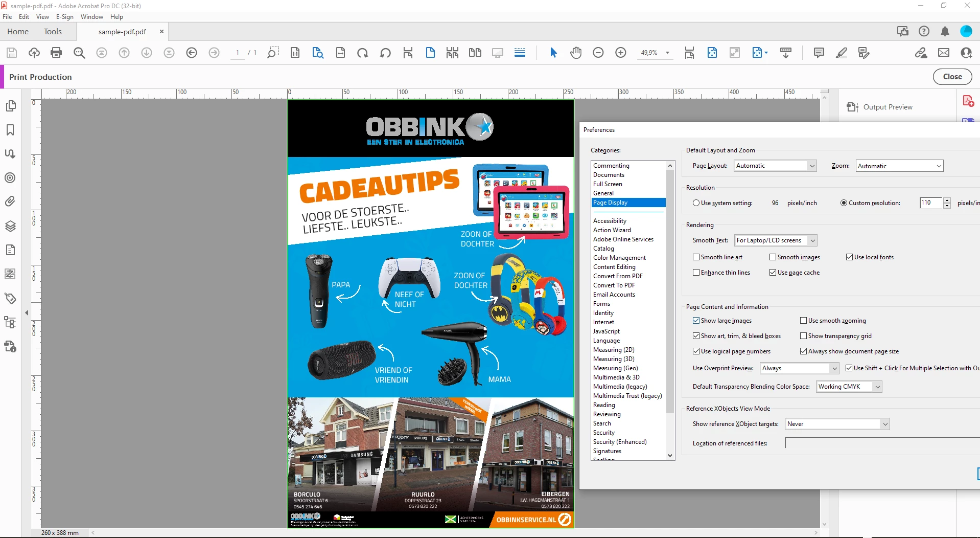Enable Enhance thin lines checkbox
This screenshot has height=538, width=980.
click(x=696, y=273)
